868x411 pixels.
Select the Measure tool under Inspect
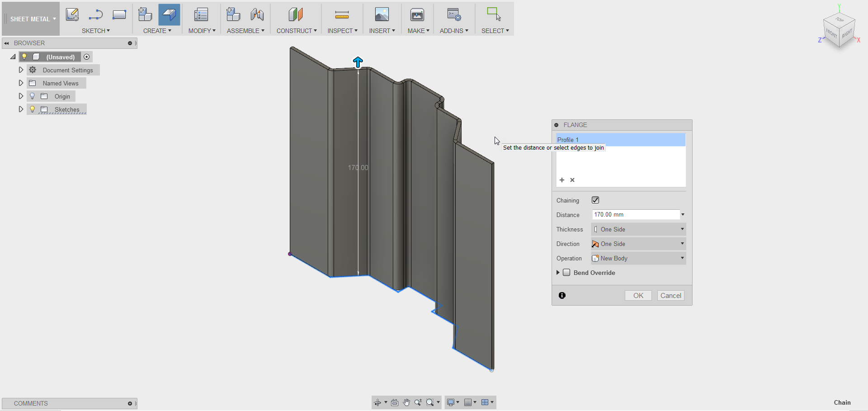pyautogui.click(x=342, y=15)
